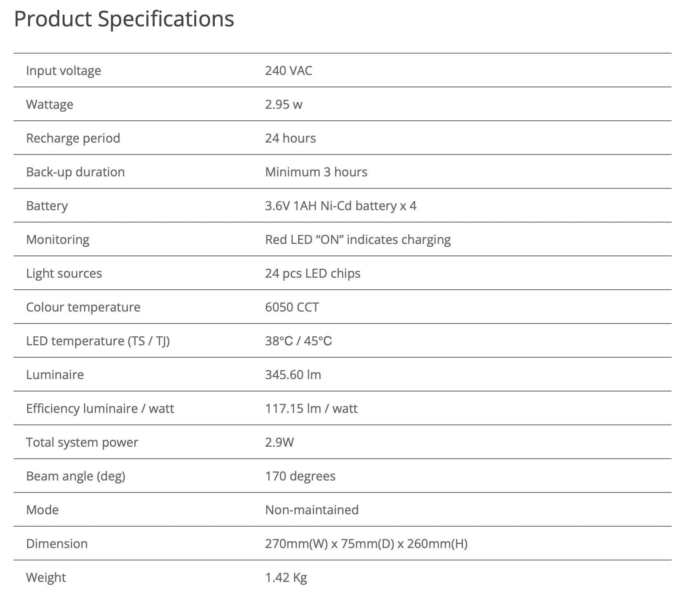700x600 pixels.
Task: Select the 24 pcs LED chips value
Action: (x=312, y=273)
